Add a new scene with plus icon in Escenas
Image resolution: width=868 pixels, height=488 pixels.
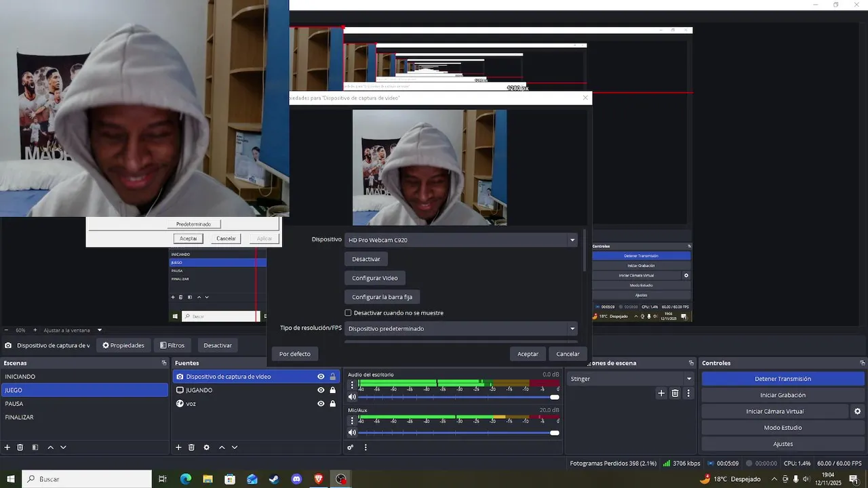[x=7, y=447]
